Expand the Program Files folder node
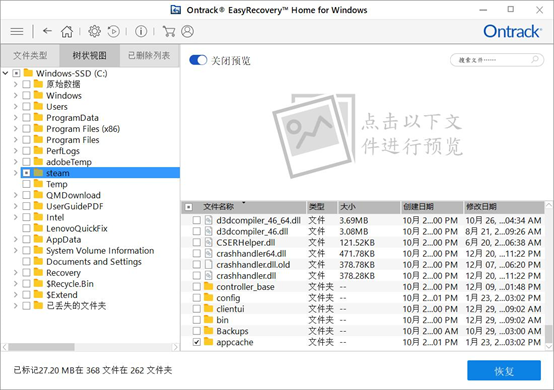 click(x=15, y=140)
